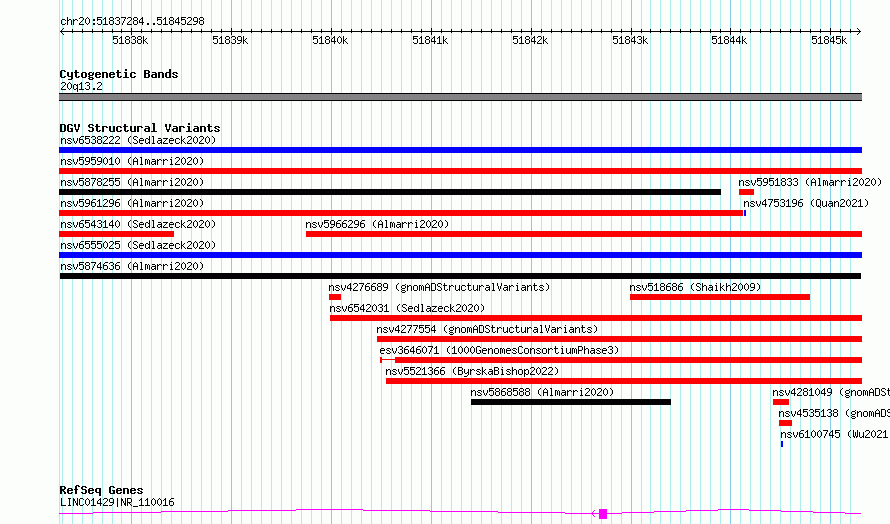Open the DGV Structural Variants track title
The image size is (890, 524).
pyautogui.click(x=140, y=128)
